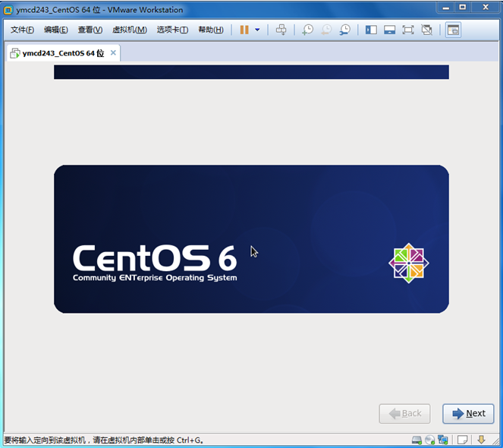Click the message log status icon
Image resolution: width=503 pixels, height=448 pixels.
tap(462, 440)
